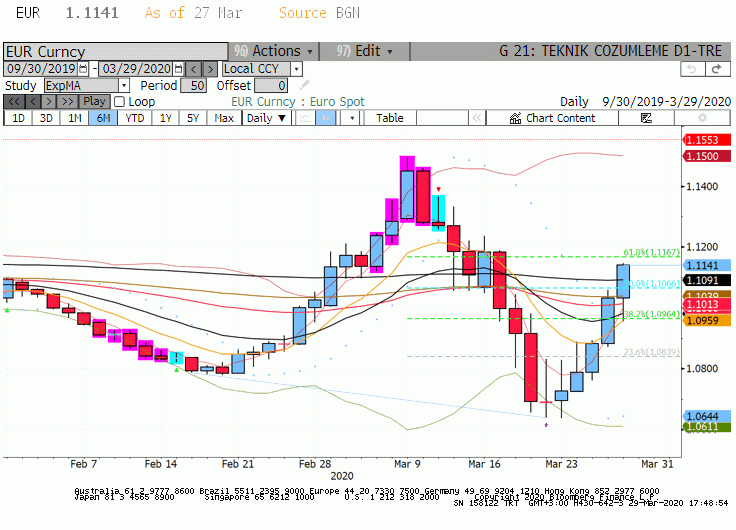Click the Table button

coord(390,118)
